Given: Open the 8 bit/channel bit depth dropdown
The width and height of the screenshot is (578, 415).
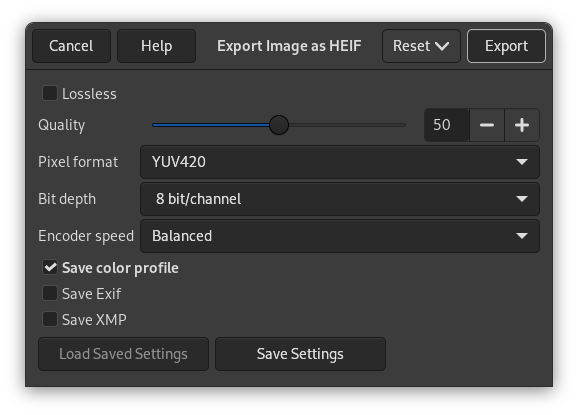Looking at the screenshot, I should pos(340,199).
